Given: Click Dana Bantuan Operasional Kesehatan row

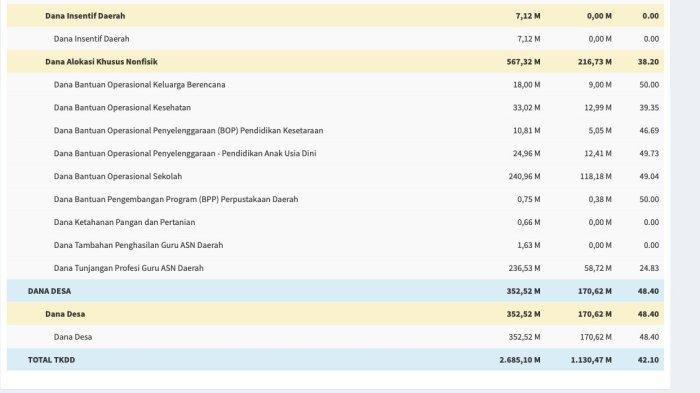Looking at the screenshot, I should pos(335,108).
